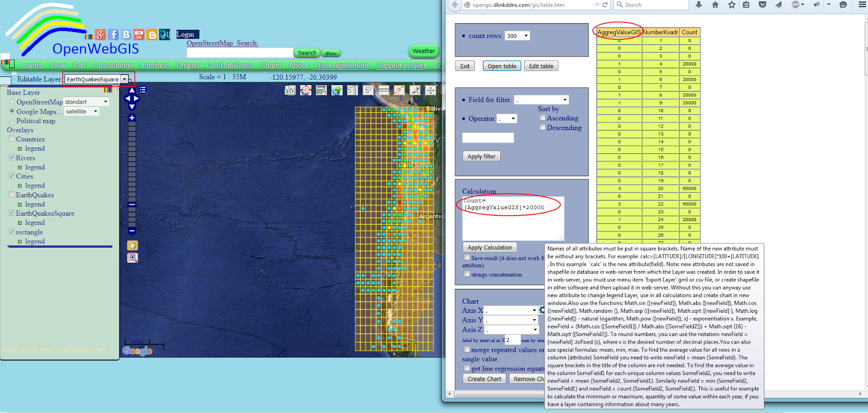Enable the Countries overlay checkbox
Screen dimensions: 868x413
pyautogui.click(x=12, y=139)
